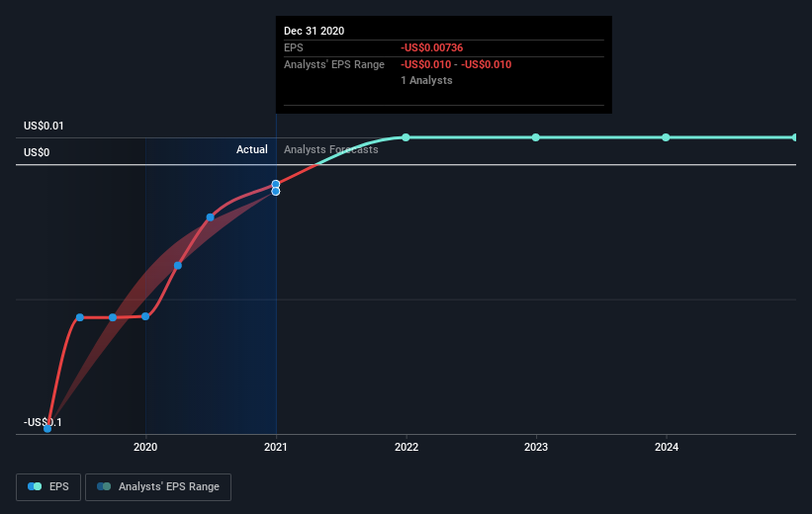Screen dimensions: 812x514
Task: Toggle the EPS legend button
Action: tap(48, 487)
